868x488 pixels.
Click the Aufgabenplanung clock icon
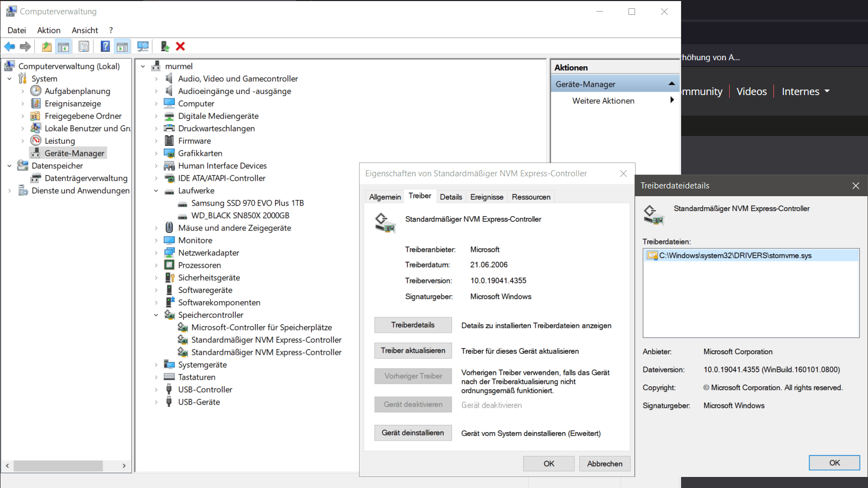36,91
